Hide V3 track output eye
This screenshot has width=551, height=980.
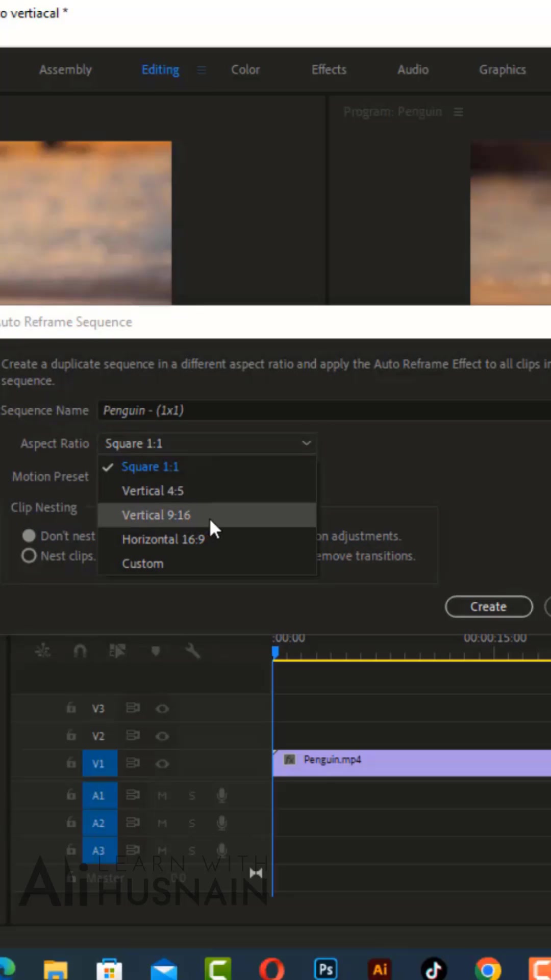pyautogui.click(x=162, y=708)
